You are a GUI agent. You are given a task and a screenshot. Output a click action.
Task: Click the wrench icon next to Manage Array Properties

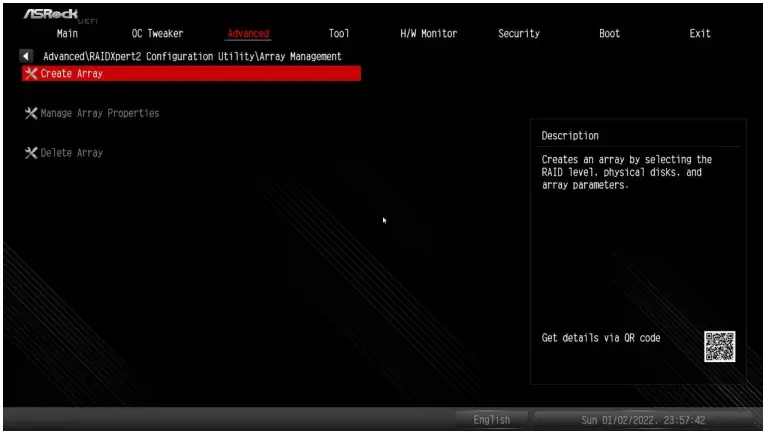31,113
